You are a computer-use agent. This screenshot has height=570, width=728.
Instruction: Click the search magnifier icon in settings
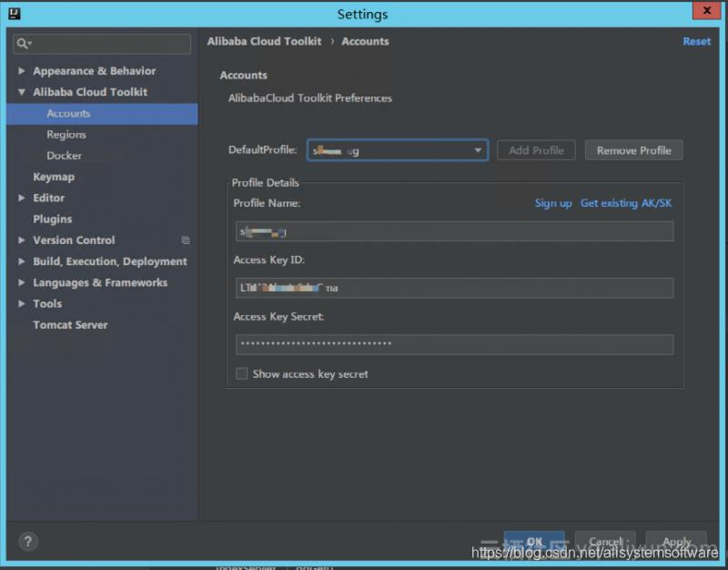click(23, 44)
